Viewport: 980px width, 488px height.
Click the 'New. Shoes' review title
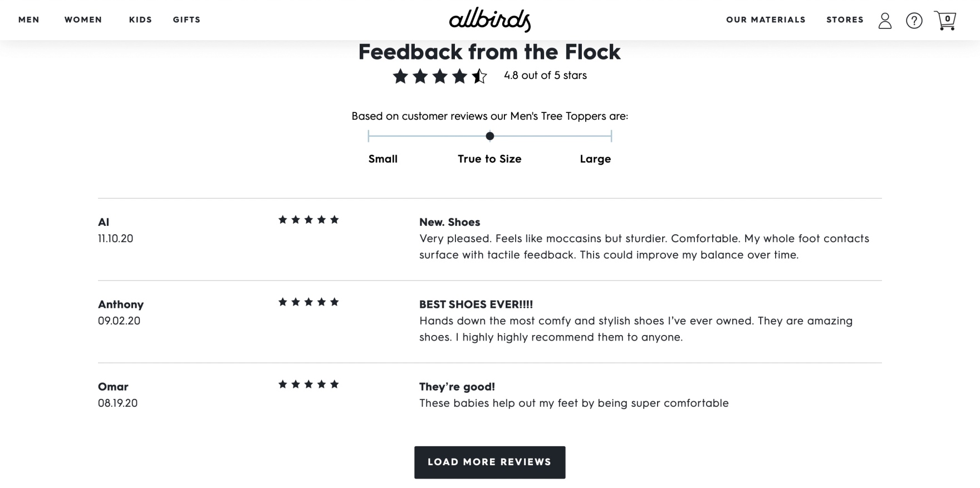(449, 222)
